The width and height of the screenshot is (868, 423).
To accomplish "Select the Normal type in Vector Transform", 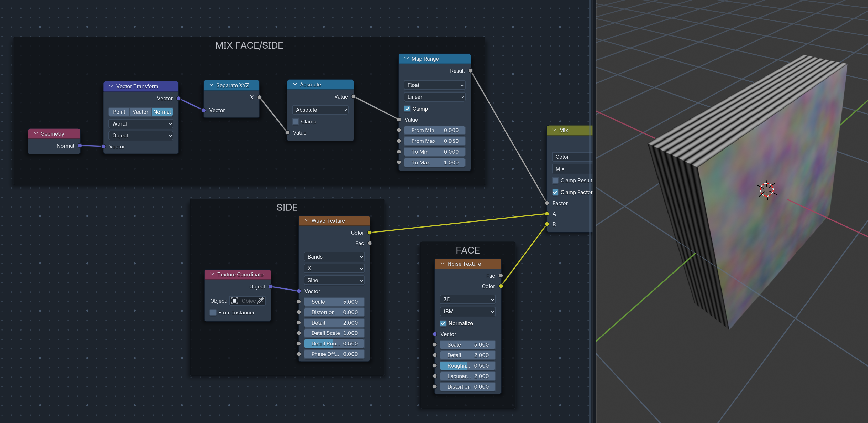I will click(x=162, y=112).
